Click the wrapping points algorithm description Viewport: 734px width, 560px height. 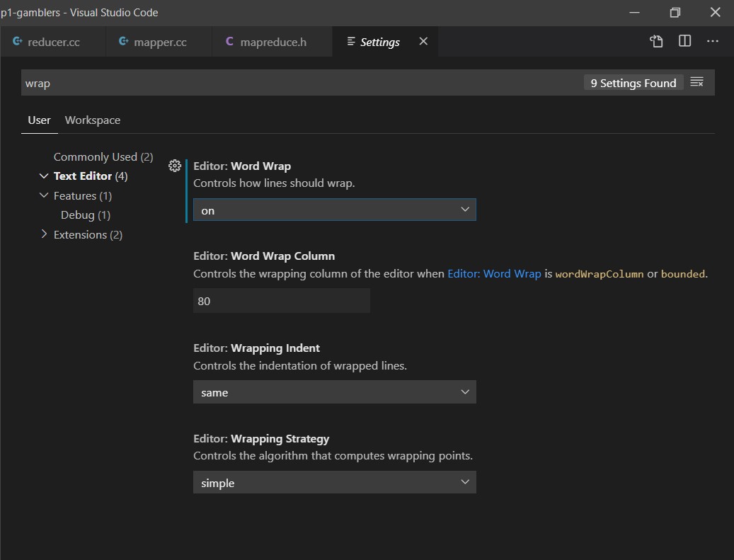click(x=333, y=456)
